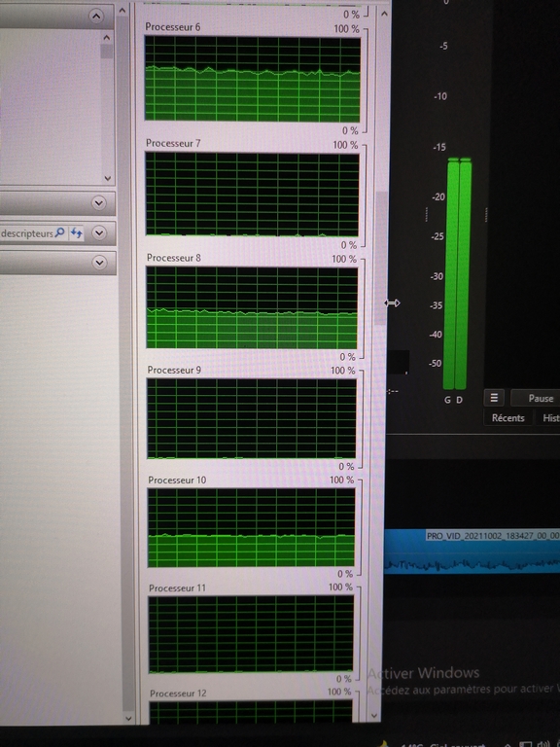
Task: Select the 'Processeur 8' label
Action: (174, 258)
